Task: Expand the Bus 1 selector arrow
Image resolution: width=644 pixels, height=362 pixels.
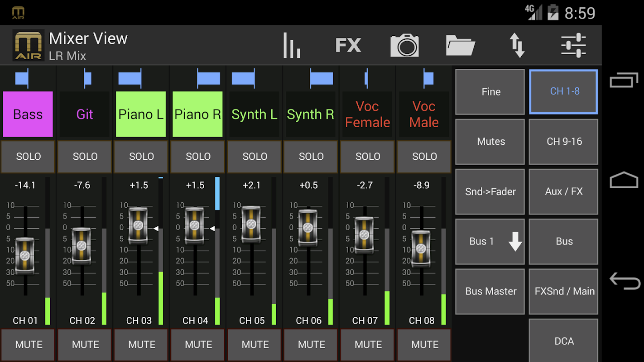Action: 515,242
